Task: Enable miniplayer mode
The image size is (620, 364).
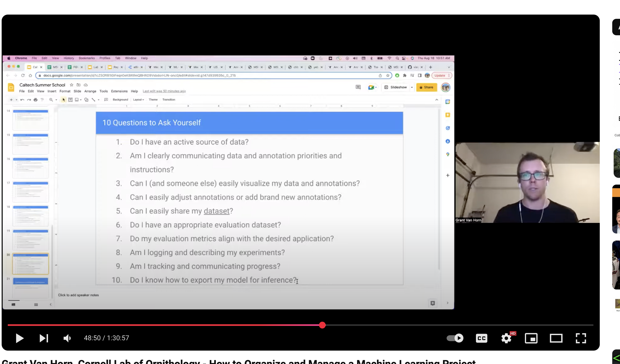Action: pyautogui.click(x=531, y=338)
